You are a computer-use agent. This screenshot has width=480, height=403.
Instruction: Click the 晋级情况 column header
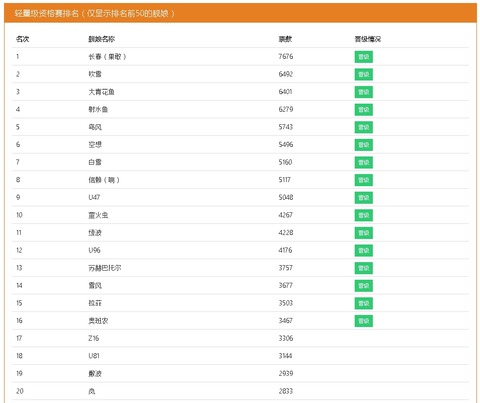point(368,39)
